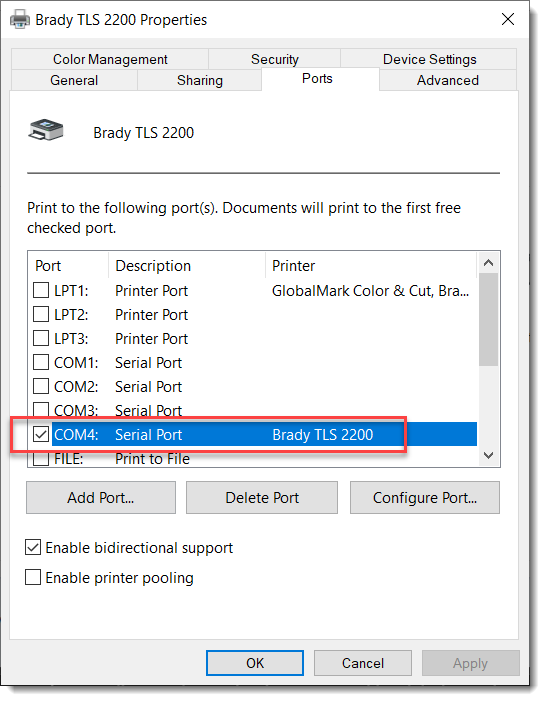The width and height of the screenshot is (545, 701).
Task: Click the Apply button
Action: click(470, 663)
